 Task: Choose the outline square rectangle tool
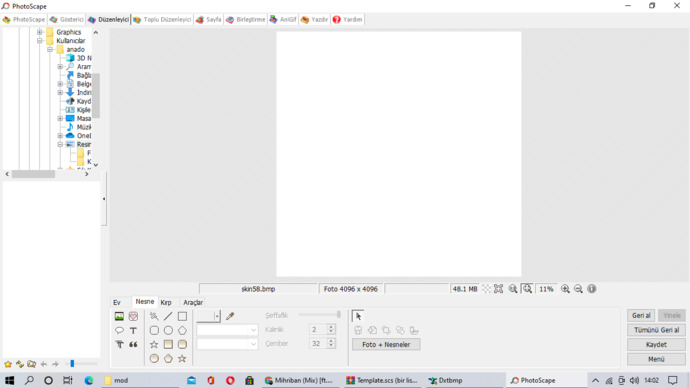(x=182, y=316)
